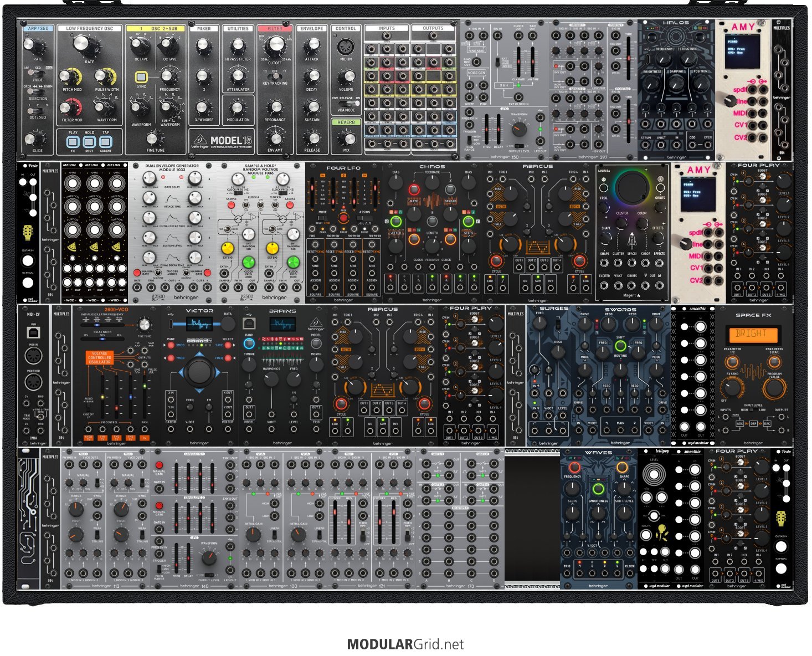Flip the ARP/SEQ Mode switch on Model 15

point(38,74)
